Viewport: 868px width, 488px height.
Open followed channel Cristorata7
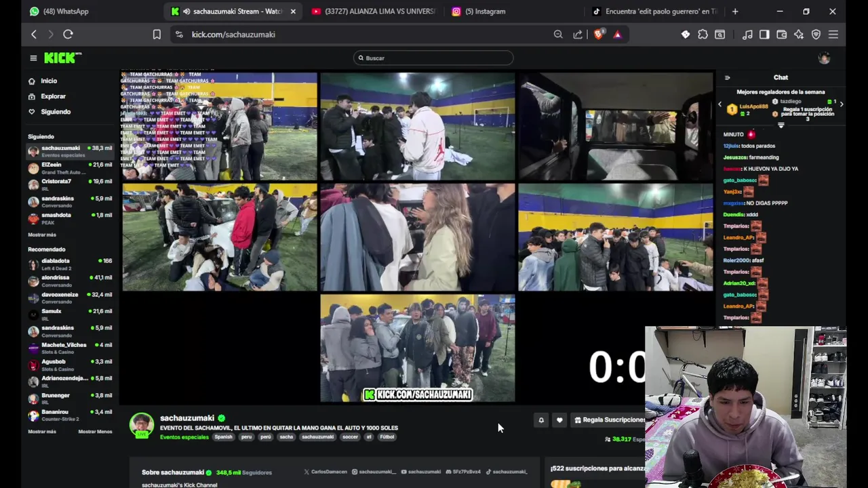coord(70,184)
